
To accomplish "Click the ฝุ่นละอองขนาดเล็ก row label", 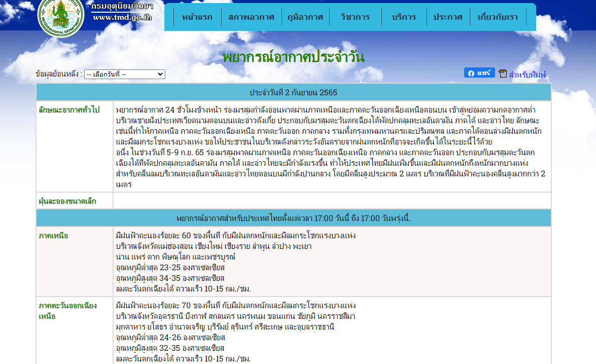I will point(67,201).
